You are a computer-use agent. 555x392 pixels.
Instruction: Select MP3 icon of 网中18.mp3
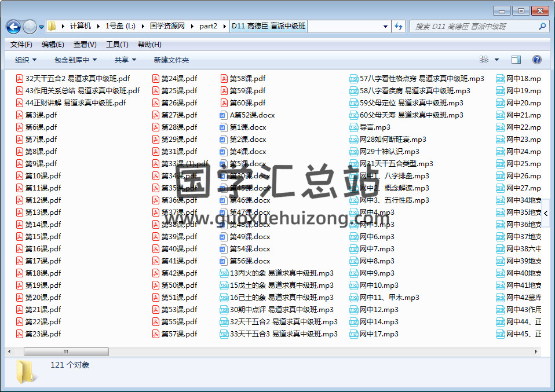pos(500,79)
